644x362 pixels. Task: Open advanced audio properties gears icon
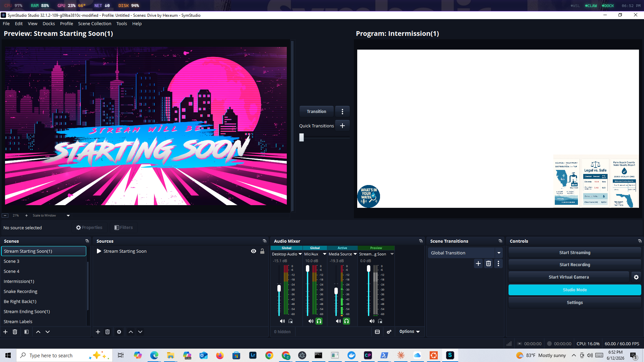[x=389, y=332]
